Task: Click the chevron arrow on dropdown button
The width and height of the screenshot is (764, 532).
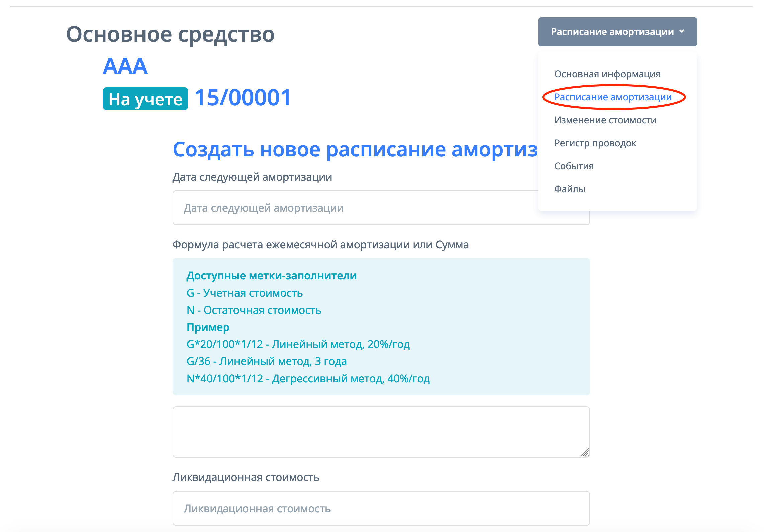Action: [682, 31]
